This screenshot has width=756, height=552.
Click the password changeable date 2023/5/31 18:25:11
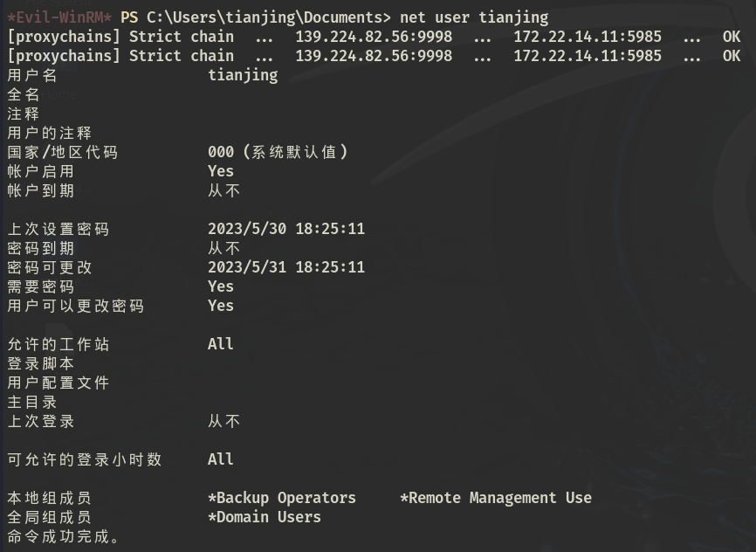point(286,267)
